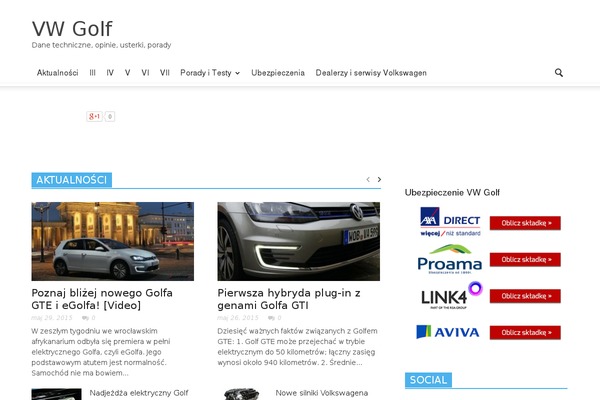
Task: Open Golf VII menu item
Action: pos(165,73)
